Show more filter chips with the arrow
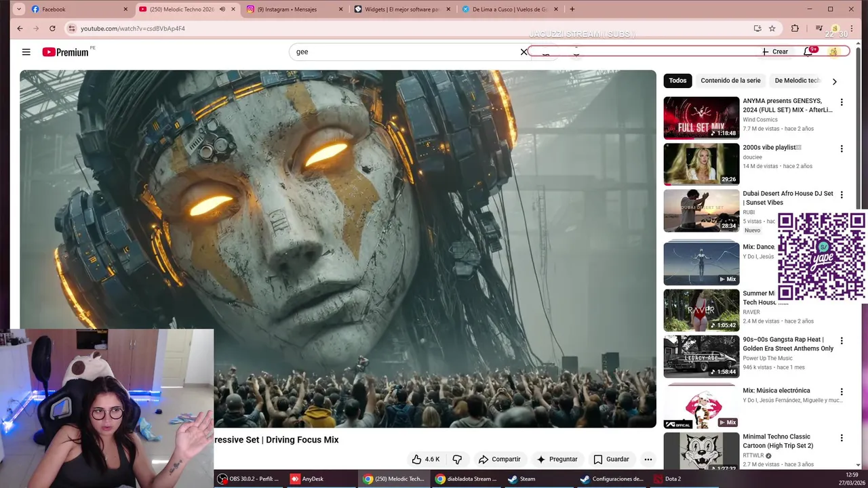 click(834, 81)
